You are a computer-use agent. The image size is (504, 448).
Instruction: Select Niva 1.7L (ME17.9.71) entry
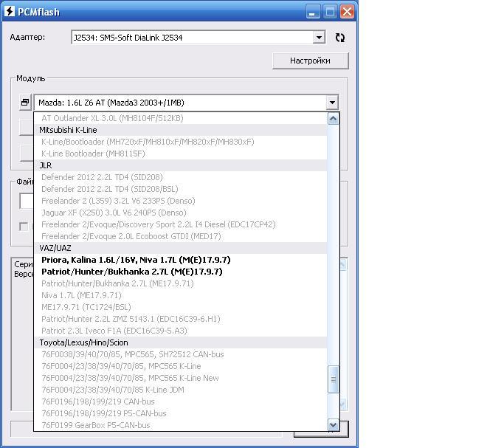(180, 295)
